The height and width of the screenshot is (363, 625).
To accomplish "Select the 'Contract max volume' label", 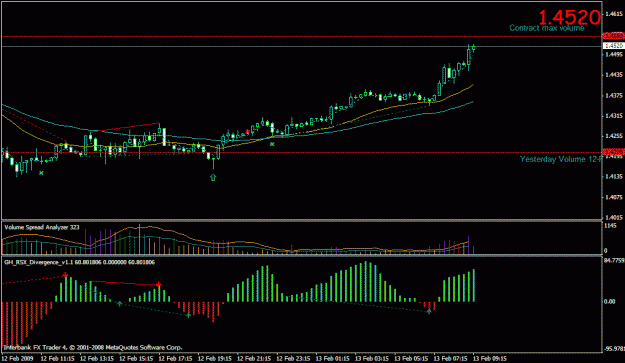I will (547, 28).
